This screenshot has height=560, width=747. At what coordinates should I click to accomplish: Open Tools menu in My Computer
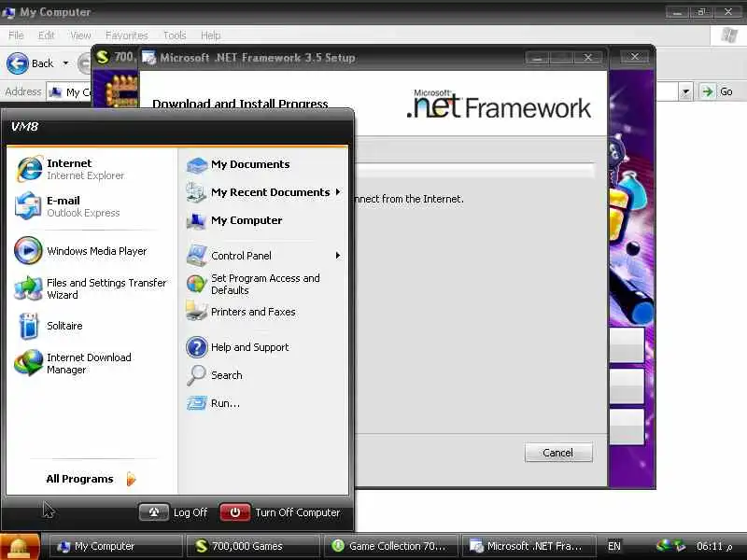click(x=175, y=35)
